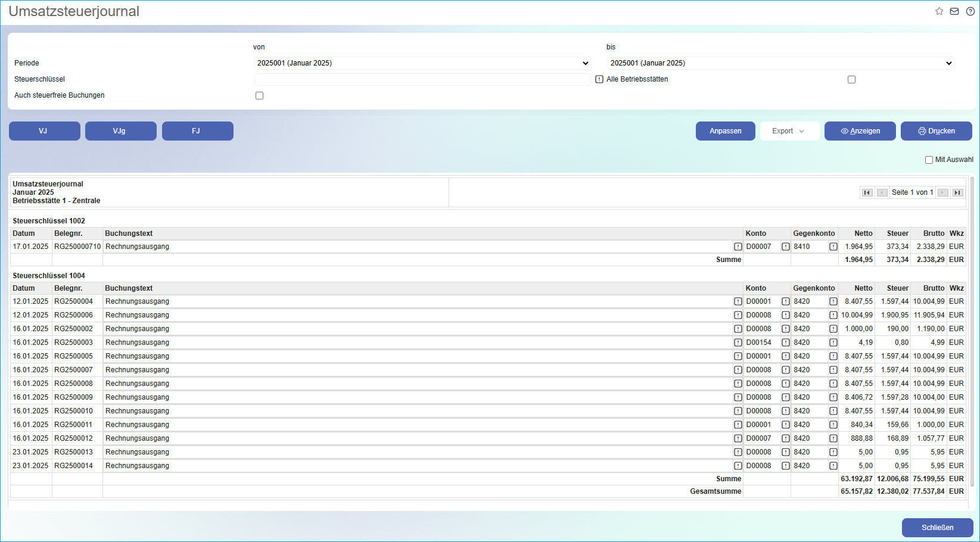Screen dimensions: 980x542
Task: Open the mail envelope icon
Action: point(954,11)
